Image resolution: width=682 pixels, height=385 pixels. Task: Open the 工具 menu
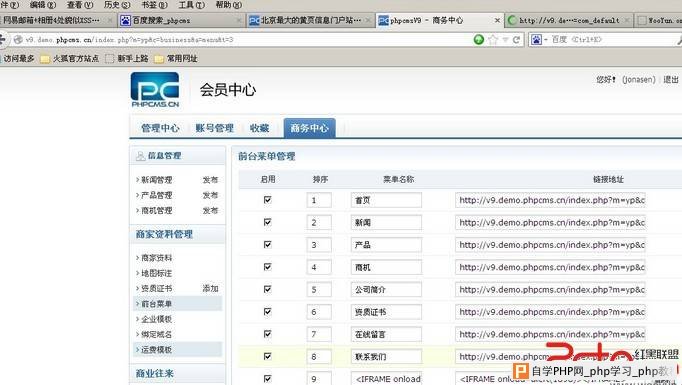(x=191, y=5)
